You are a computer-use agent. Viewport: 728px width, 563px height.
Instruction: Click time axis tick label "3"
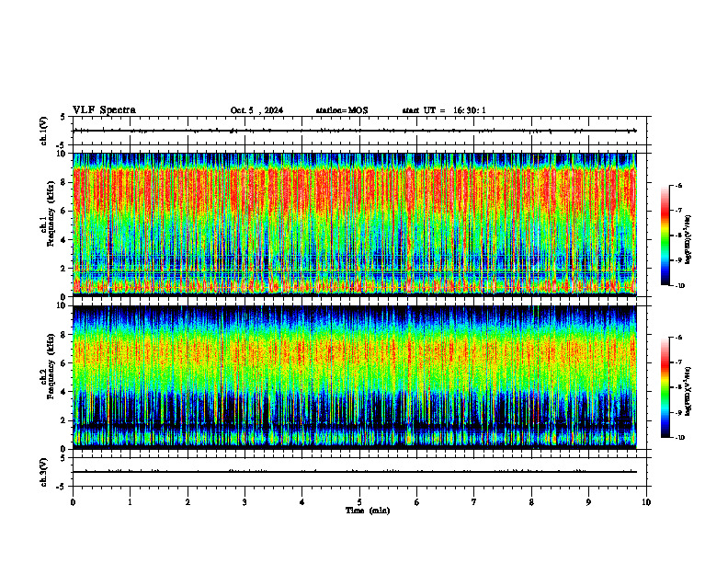[x=245, y=502]
